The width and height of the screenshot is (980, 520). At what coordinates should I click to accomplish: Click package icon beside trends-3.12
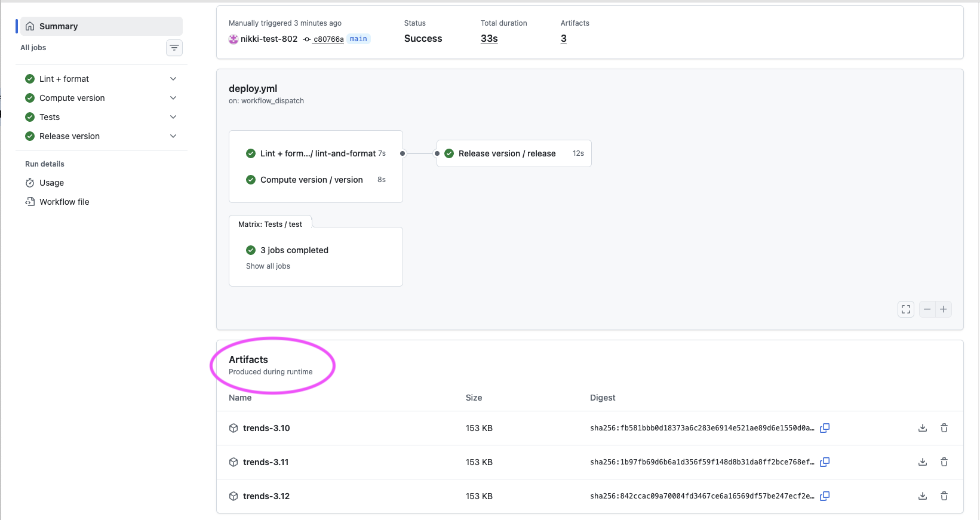[234, 496]
